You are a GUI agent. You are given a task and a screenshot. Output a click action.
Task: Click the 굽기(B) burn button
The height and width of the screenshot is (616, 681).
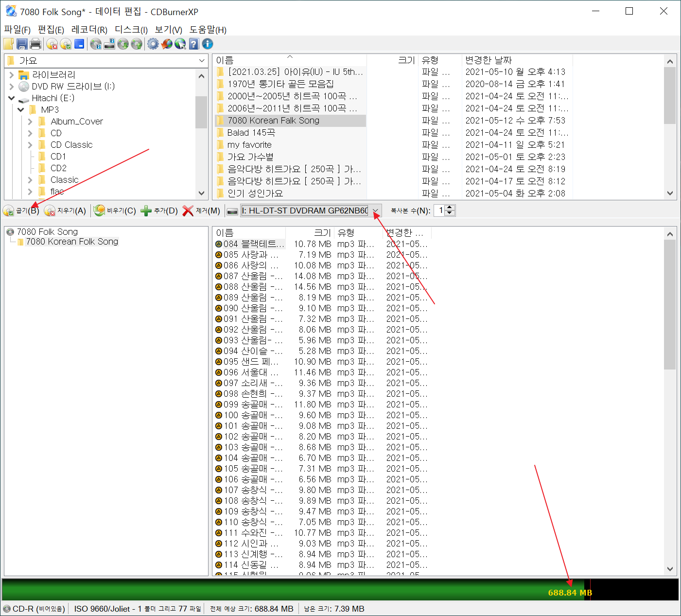21,211
